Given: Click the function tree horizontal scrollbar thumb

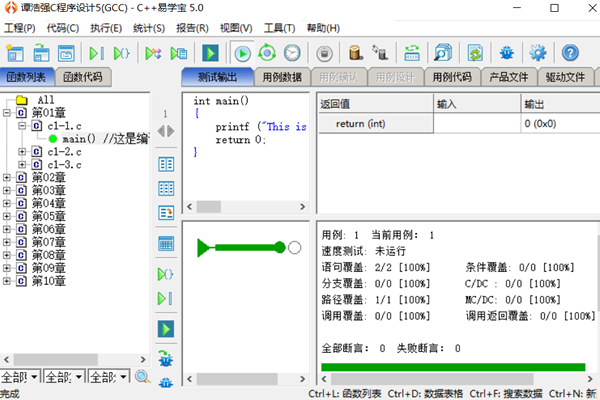Looking at the screenshot, I should pyautogui.click(x=56, y=359).
